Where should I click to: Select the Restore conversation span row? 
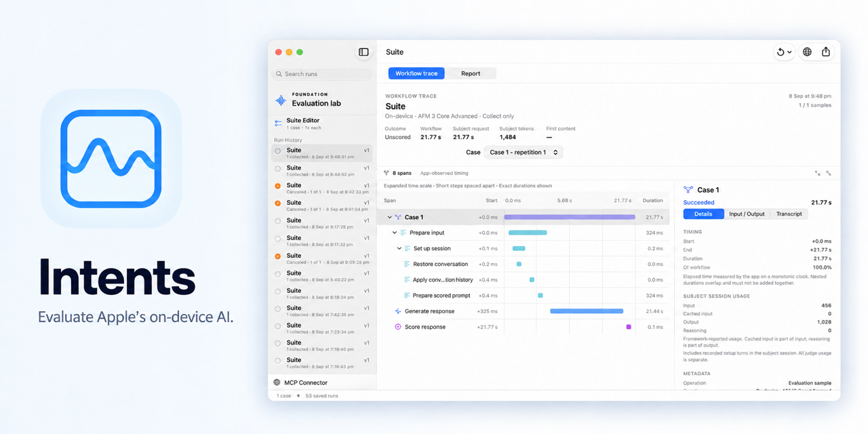point(523,264)
